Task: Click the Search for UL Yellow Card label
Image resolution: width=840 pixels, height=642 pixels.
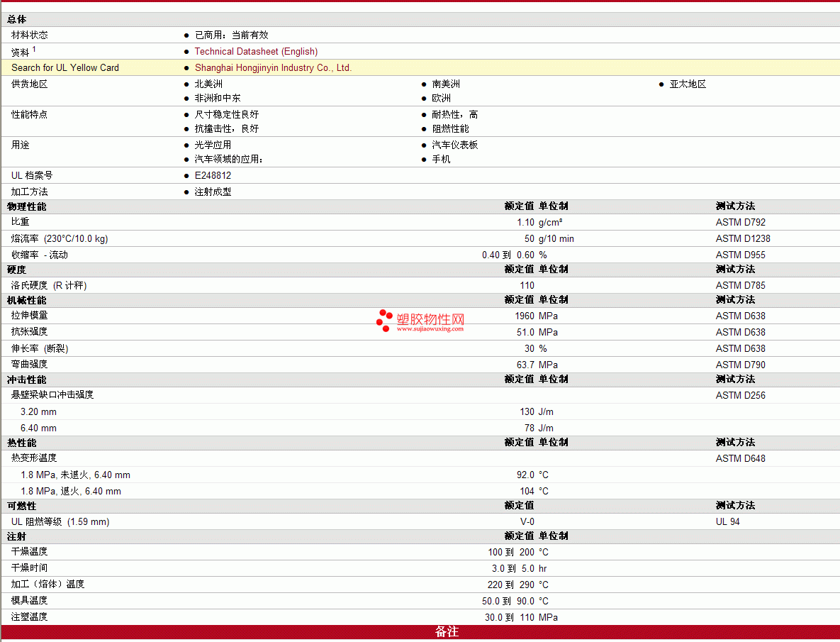Action: pyautogui.click(x=65, y=68)
